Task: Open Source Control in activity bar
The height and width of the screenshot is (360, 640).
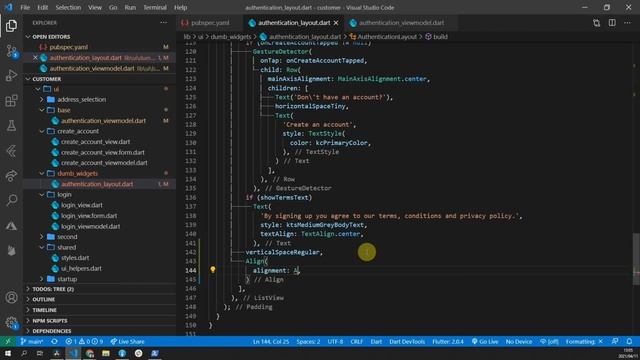Action: click(11, 51)
